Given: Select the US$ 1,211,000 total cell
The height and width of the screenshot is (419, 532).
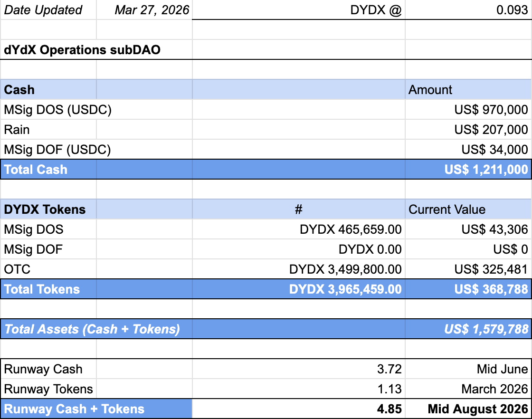Looking at the screenshot, I should 468,169.
